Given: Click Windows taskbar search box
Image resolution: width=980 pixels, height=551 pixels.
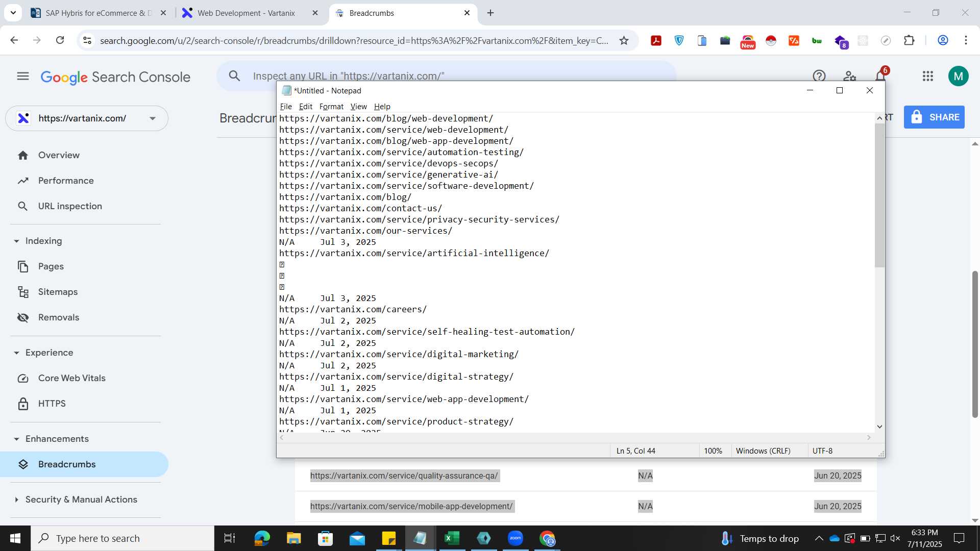Looking at the screenshot, I should coord(122,538).
